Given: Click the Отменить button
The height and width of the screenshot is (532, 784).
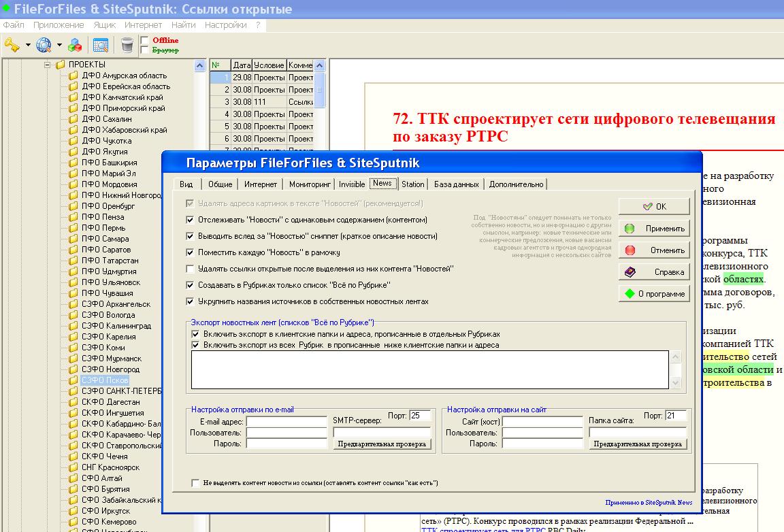Looking at the screenshot, I should pos(654,250).
